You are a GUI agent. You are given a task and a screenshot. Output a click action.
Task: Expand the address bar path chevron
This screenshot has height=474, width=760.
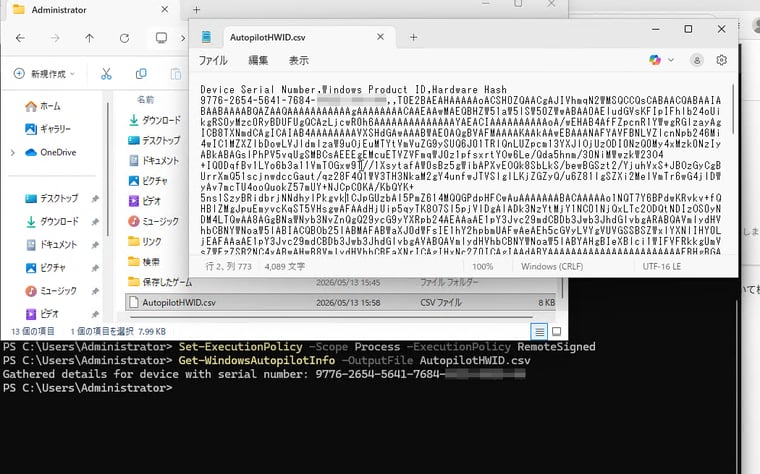click(183, 38)
